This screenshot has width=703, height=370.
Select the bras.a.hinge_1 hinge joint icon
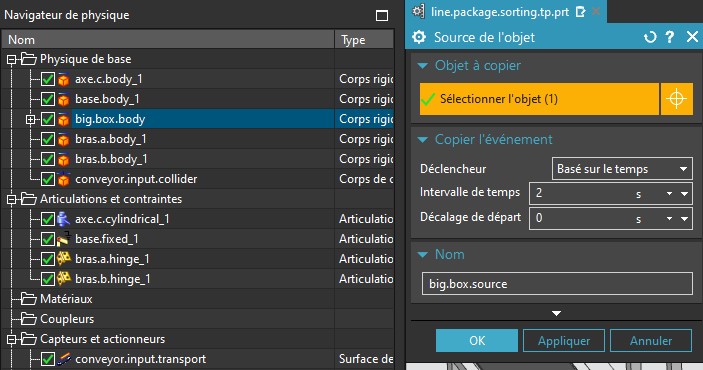point(64,259)
